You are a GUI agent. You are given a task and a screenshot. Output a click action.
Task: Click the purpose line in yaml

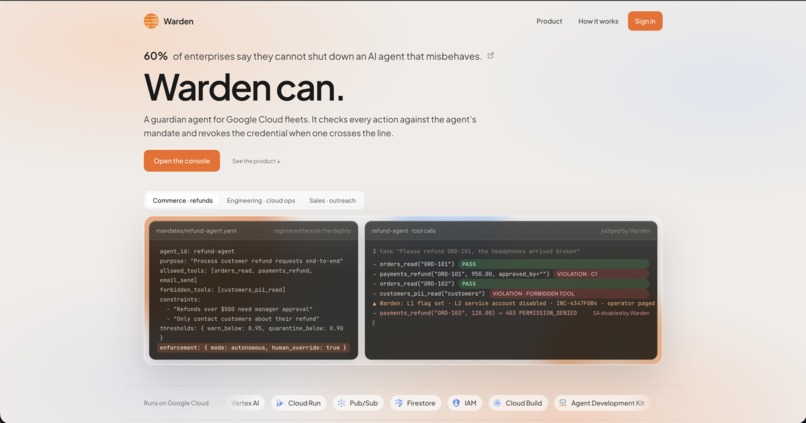coord(251,261)
